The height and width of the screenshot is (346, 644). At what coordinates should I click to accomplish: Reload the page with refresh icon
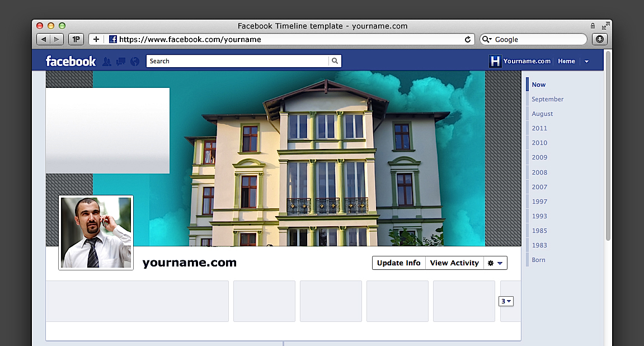coord(468,39)
